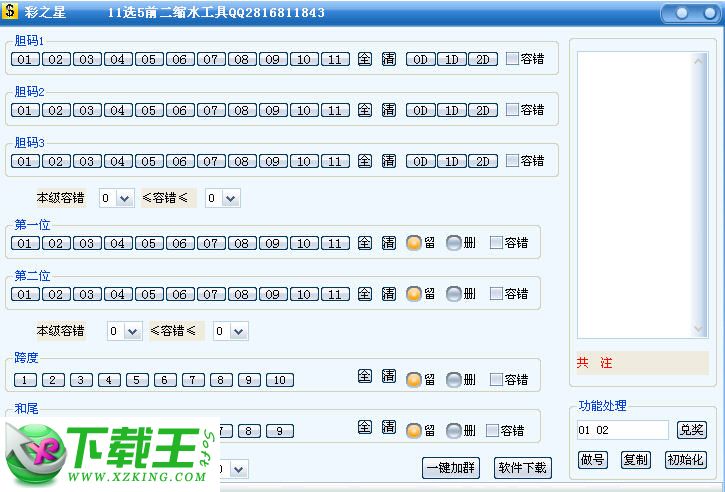Enable 容错 checkbox for 胆码3

click(x=512, y=161)
